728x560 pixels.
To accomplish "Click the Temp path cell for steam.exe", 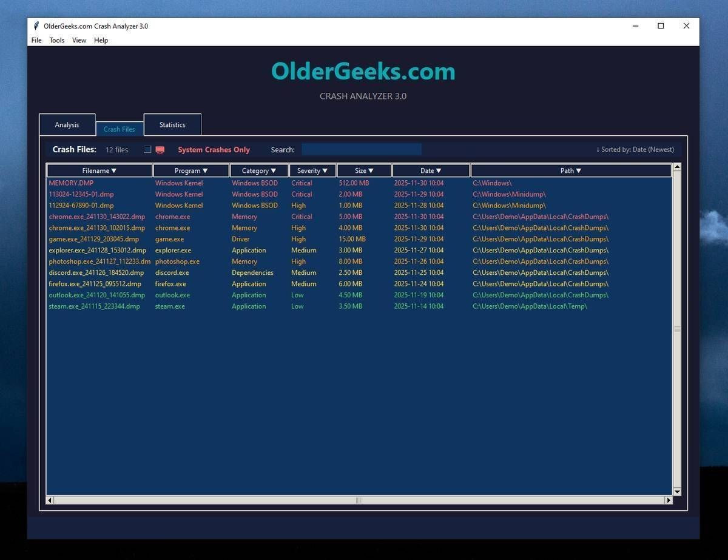I will click(530, 306).
